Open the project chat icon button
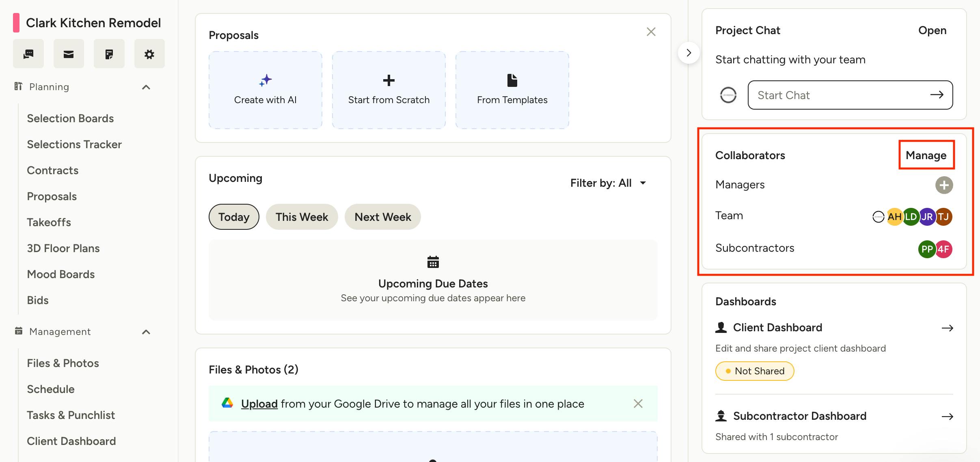 28,54
